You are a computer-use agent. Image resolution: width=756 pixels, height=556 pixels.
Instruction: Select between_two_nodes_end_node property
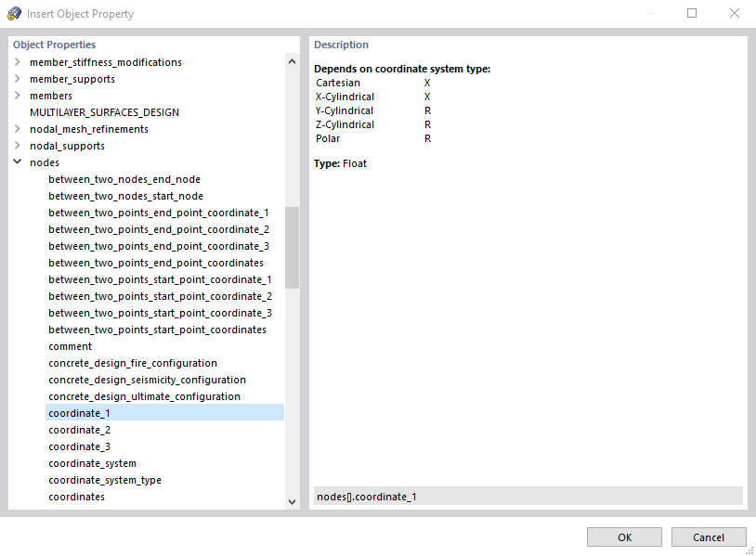[x=124, y=179]
